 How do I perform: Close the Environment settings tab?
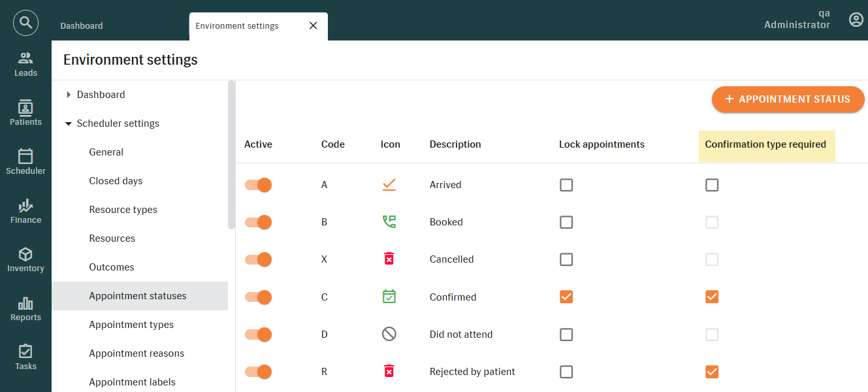[313, 25]
